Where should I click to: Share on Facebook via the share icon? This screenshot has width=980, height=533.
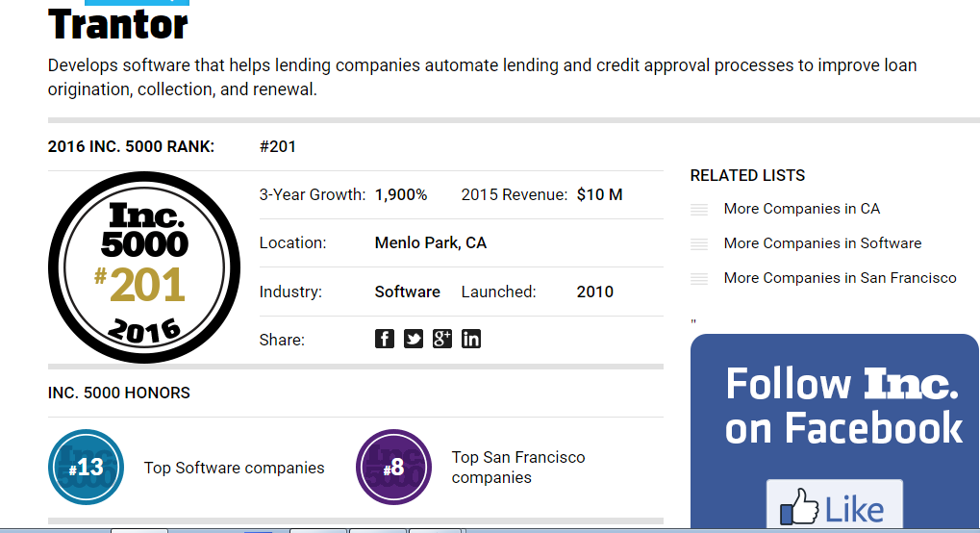coord(385,339)
